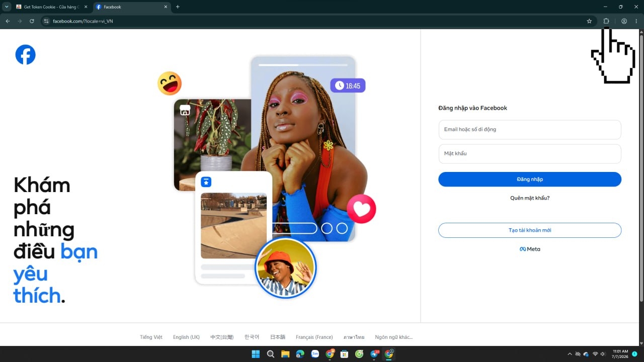
Task: Select Tiếng Việt language
Action: coord(151,337)
